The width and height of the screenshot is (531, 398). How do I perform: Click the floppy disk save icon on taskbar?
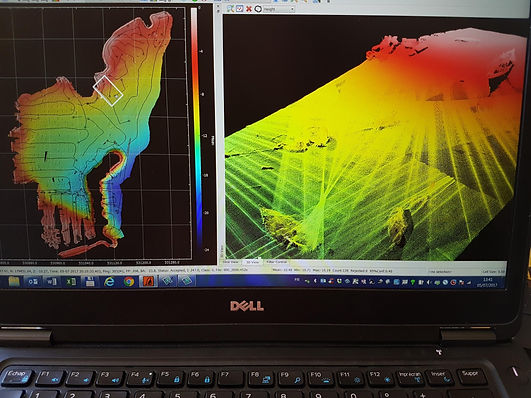tap(90, 281)
